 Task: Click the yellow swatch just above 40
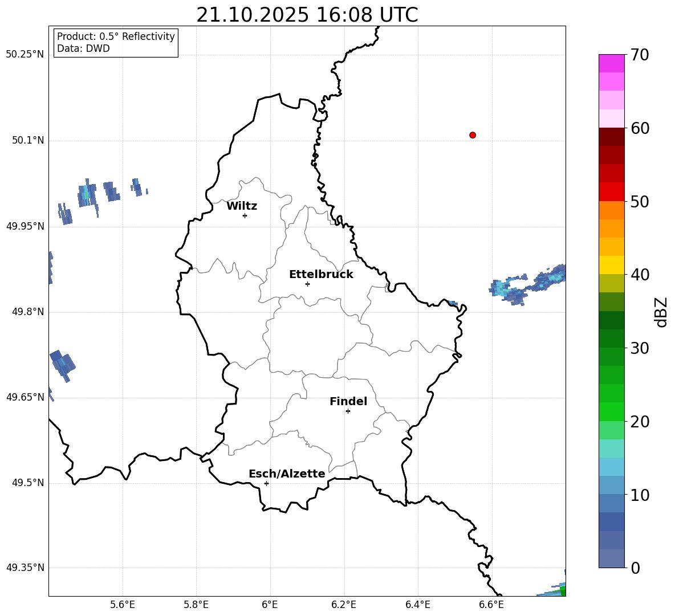pos(612,265)
